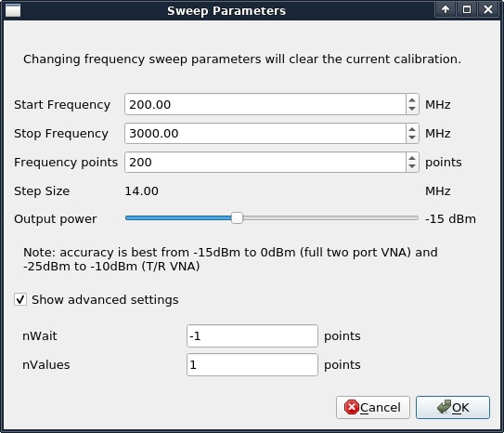Uncheck Show advanced settings checkbox
The width and height of the screenshot is (504, 433).
point(20,299)
